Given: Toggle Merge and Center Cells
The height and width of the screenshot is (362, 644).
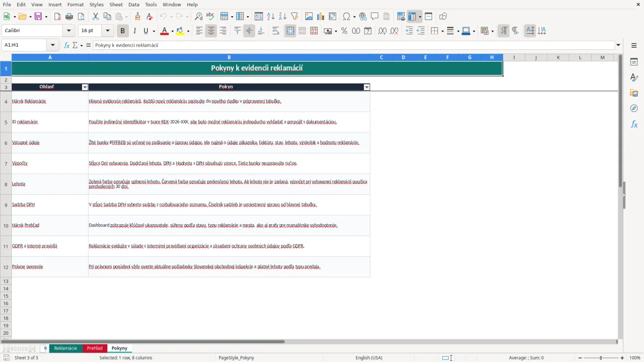Looking at the screenshot, I should (x=290, y=31).
